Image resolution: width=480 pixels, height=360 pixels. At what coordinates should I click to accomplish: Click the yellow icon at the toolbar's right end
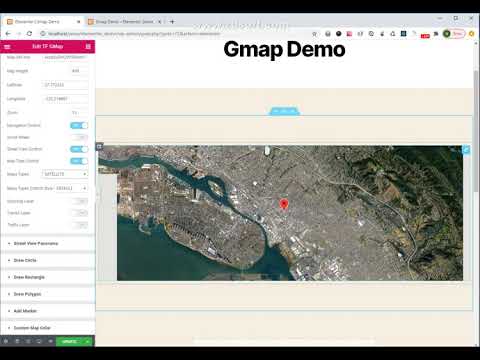coord(472,34)
